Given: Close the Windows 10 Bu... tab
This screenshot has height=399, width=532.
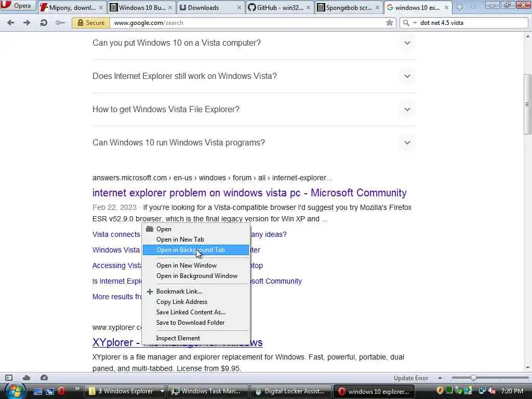Looking at the screenshot, I should click(x=170, y=7).
